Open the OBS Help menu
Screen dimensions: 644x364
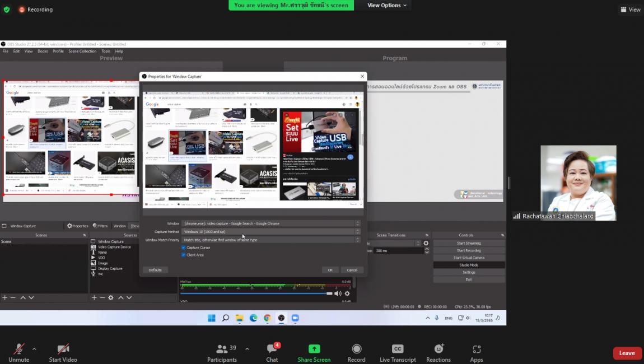(119, 52)
